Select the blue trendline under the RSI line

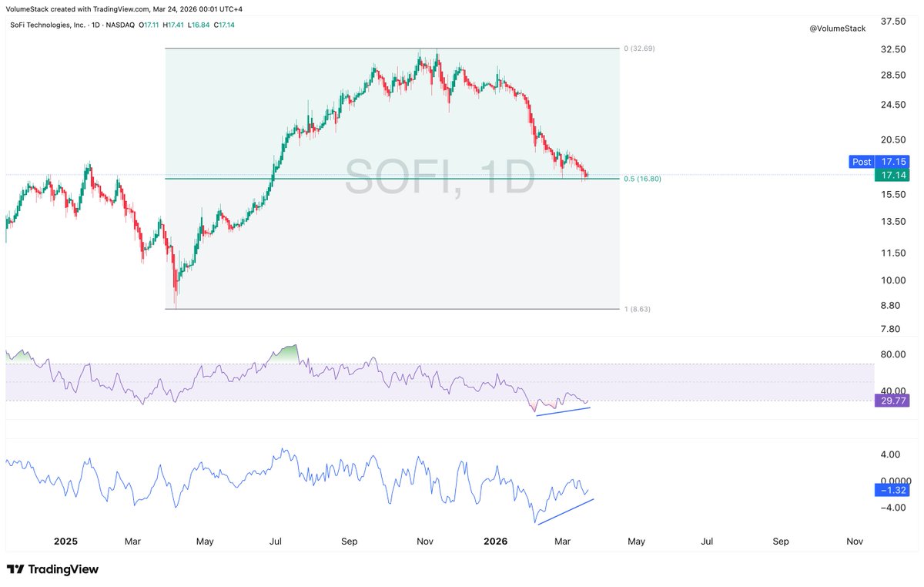coord(564,411)
